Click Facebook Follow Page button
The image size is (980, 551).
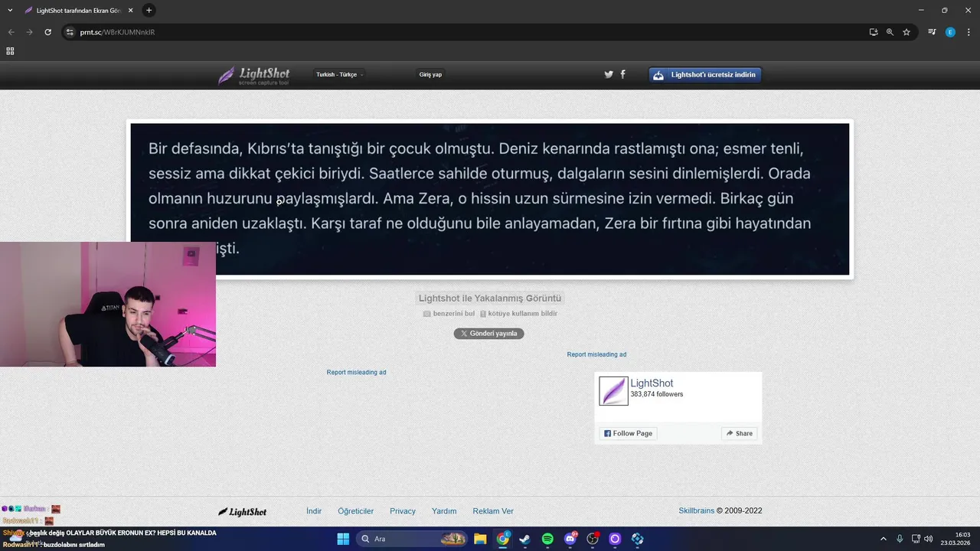[x=628, y=433]
